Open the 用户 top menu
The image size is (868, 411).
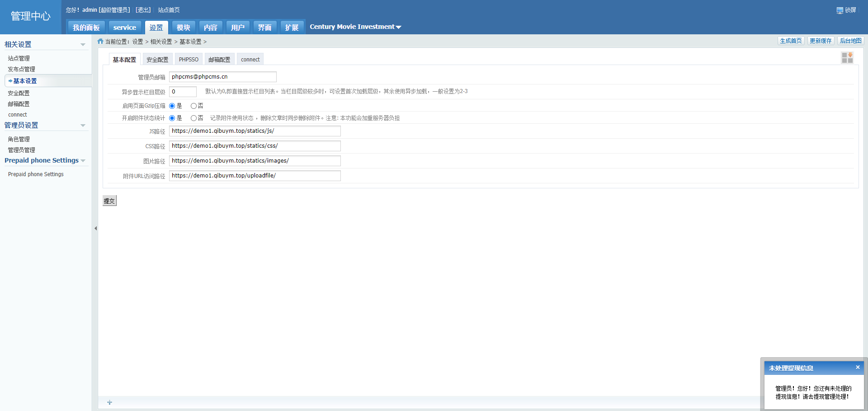pos(238,28)
